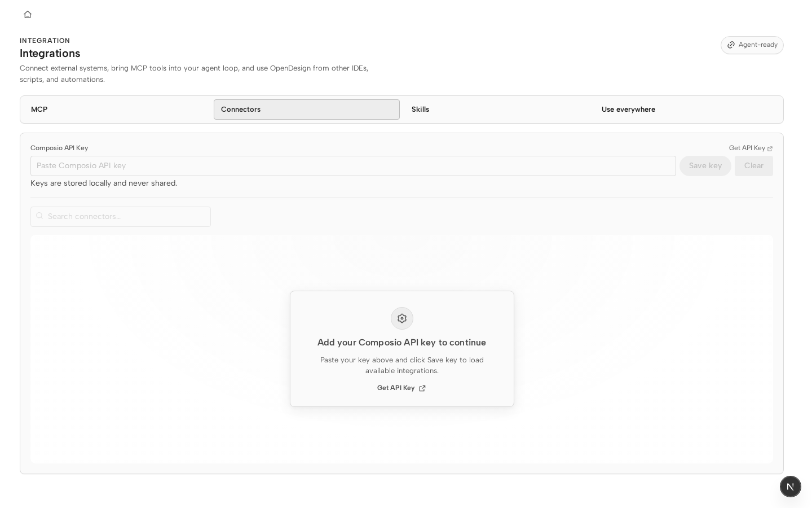Click the 'Keys are stored locally and never shared' note

click(x=104, y=183)
